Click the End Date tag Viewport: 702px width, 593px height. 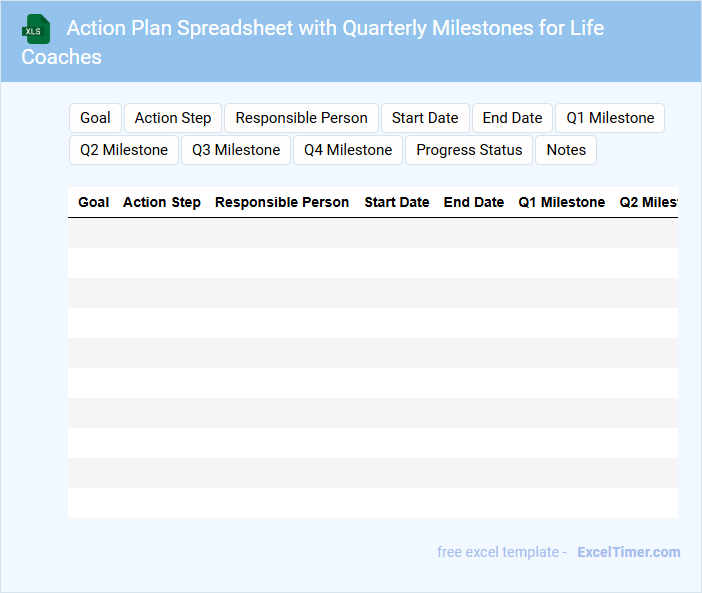512,118
